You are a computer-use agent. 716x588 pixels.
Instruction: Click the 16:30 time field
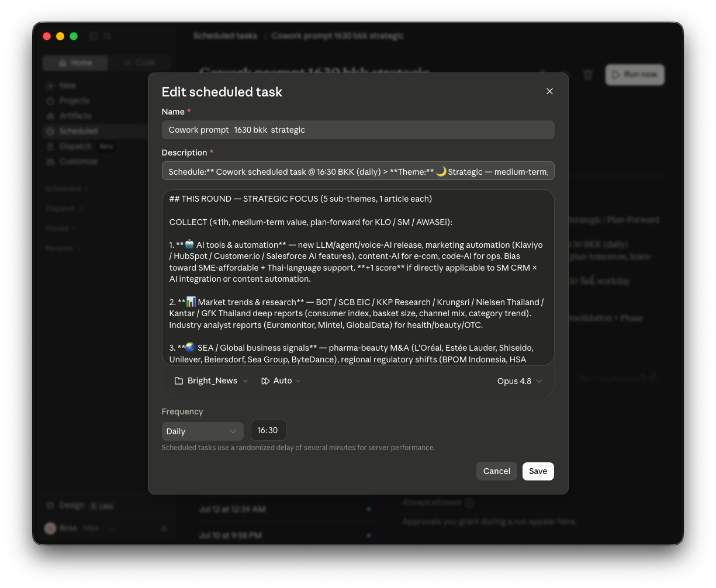(269, 430)
